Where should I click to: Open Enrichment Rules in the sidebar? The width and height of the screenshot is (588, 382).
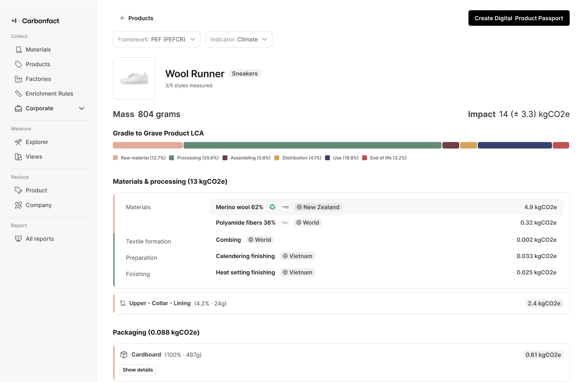click(49, 94)
